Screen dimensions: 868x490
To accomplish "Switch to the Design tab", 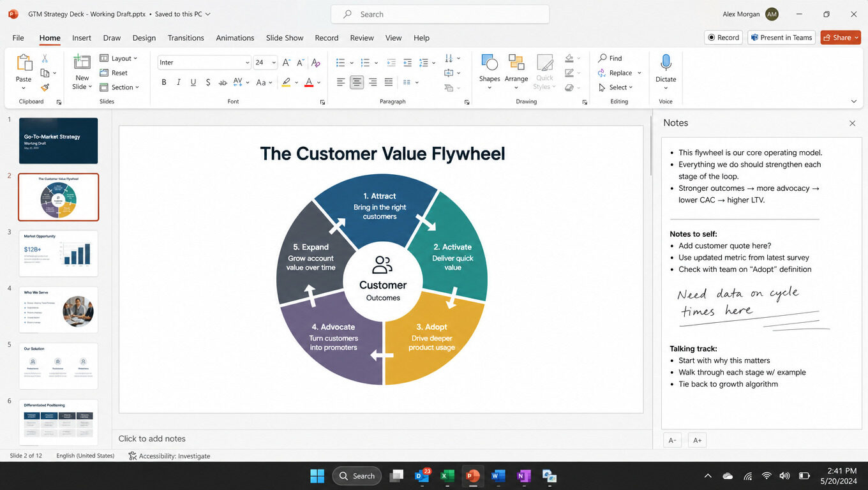I will tap(144, 38).
